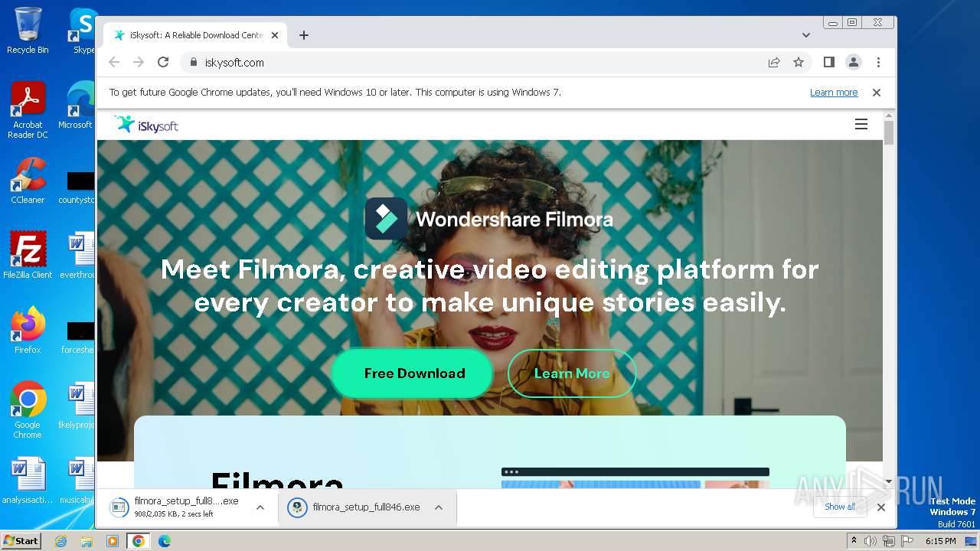The image size is (980, 551).
Task: Click Show all downloads
Action: click(840, 507)
